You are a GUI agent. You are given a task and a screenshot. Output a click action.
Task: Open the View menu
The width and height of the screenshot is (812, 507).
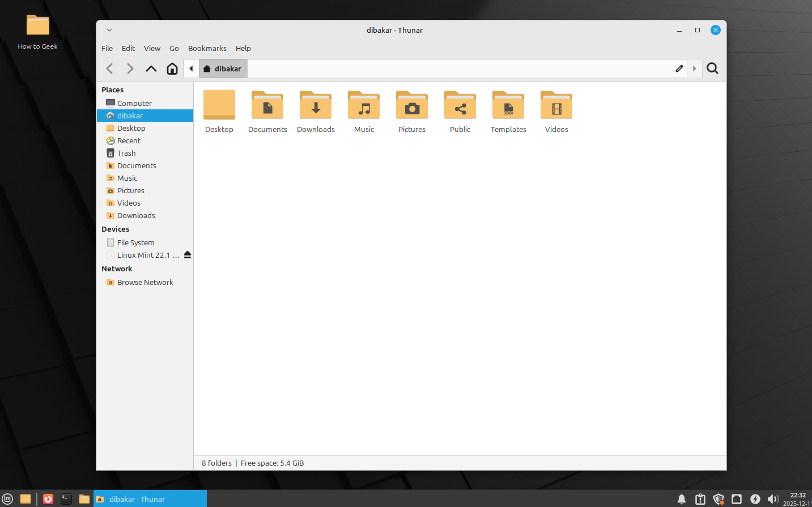[x=152, y=48]
